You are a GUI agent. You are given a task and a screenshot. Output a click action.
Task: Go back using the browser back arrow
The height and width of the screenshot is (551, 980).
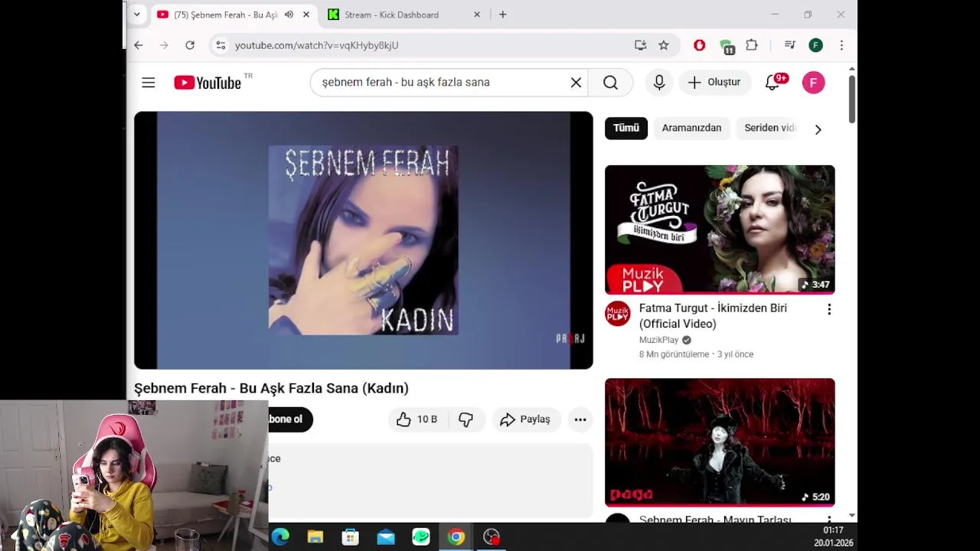(x=139, y=45)
